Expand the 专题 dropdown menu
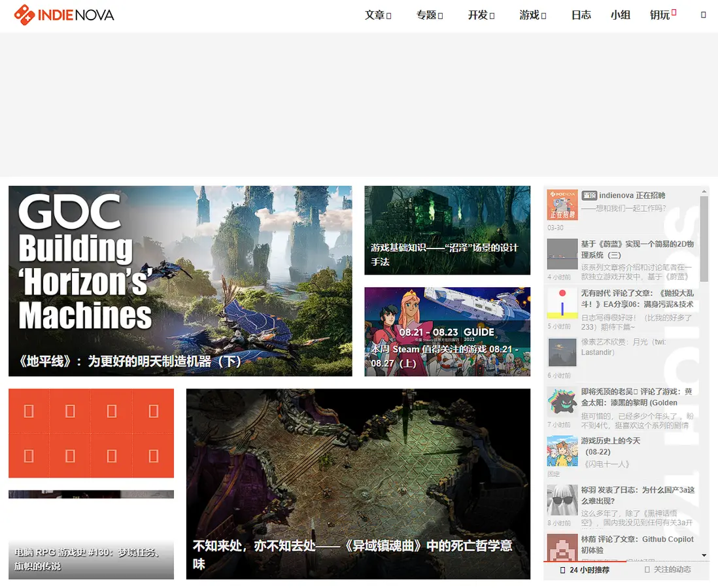This screenshot has height=588, width=718. coord(430,15)
